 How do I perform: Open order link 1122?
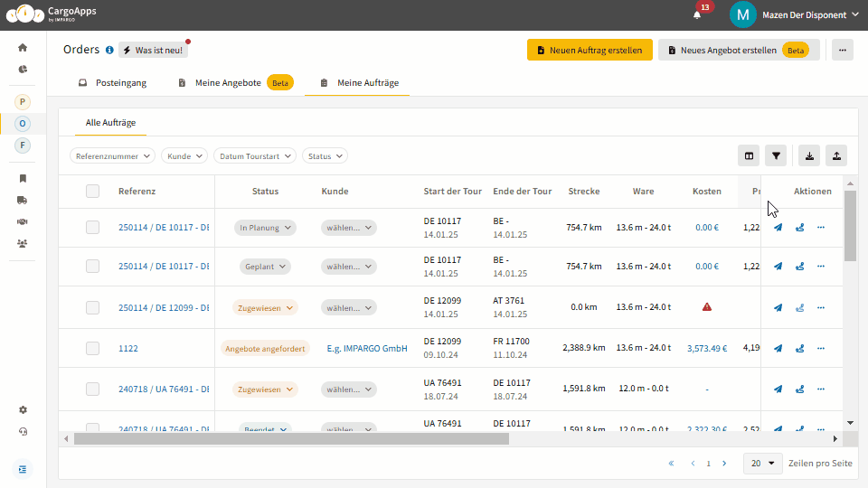(127, 349)
